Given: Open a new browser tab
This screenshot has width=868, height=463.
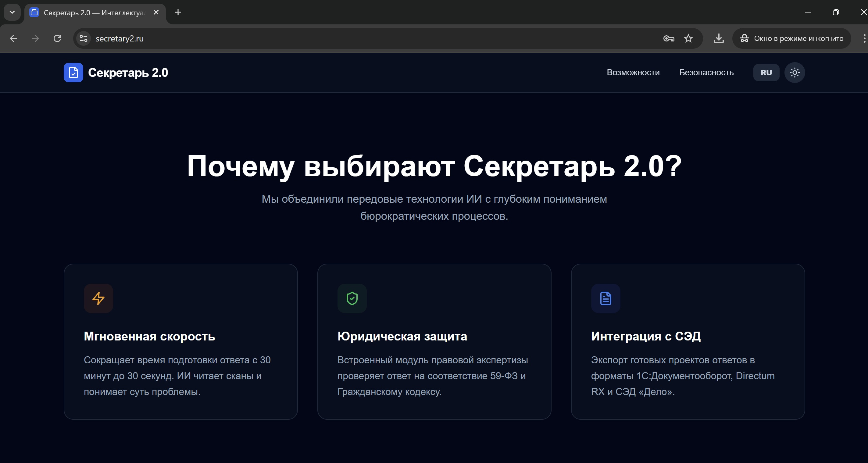Looking at the screenshot, I should tap(178, 12).
